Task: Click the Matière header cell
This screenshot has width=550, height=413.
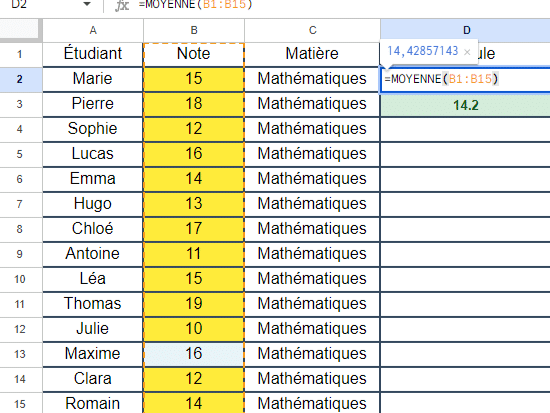Action: 312,54
